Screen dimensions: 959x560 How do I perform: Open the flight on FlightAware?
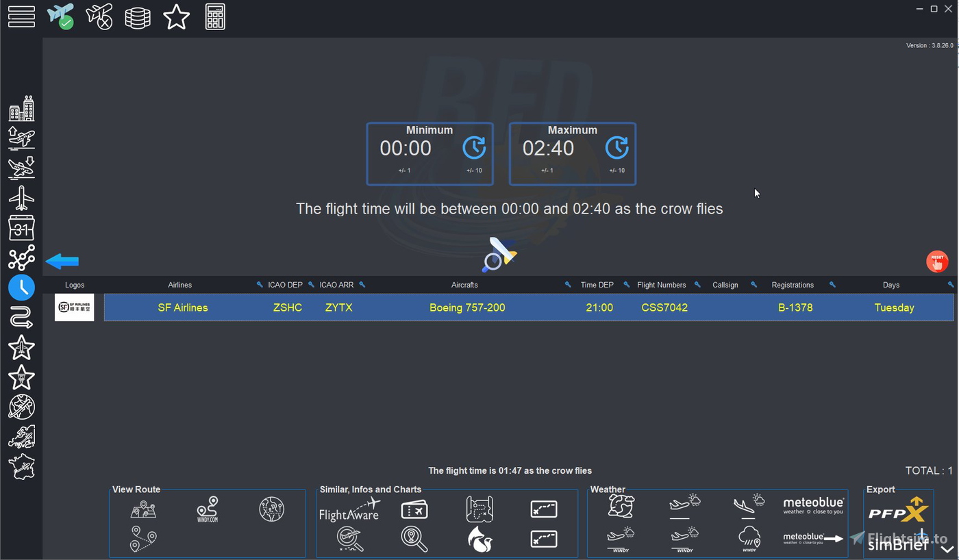pyautogui.click(x=350, y=509)
